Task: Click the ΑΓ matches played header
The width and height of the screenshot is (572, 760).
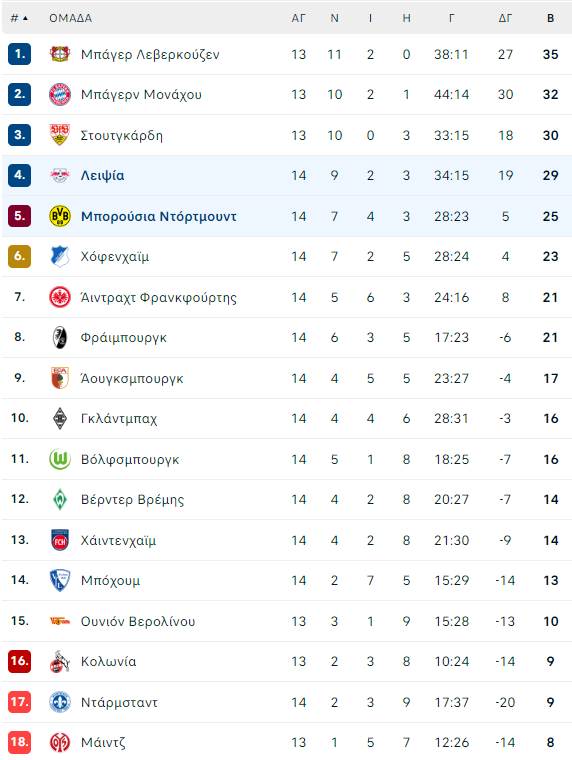Action: 298,18
